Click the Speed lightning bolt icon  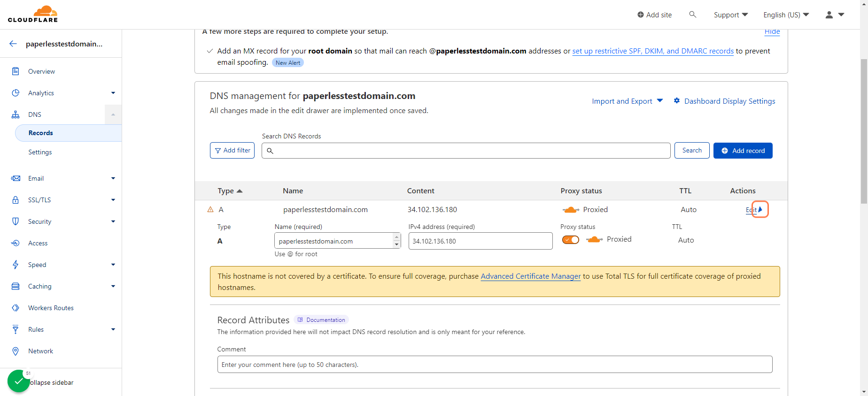coord(15,265)
